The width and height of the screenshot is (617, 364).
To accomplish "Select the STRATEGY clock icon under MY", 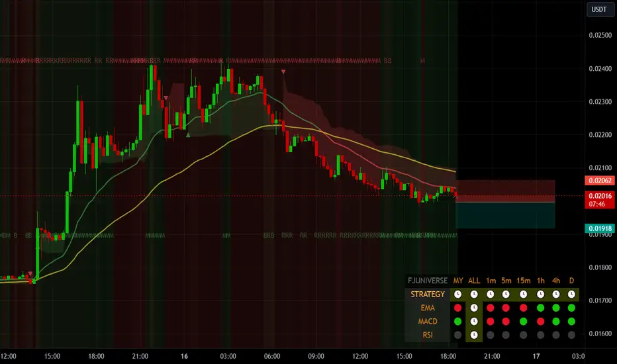I will (x=457, y=295).
